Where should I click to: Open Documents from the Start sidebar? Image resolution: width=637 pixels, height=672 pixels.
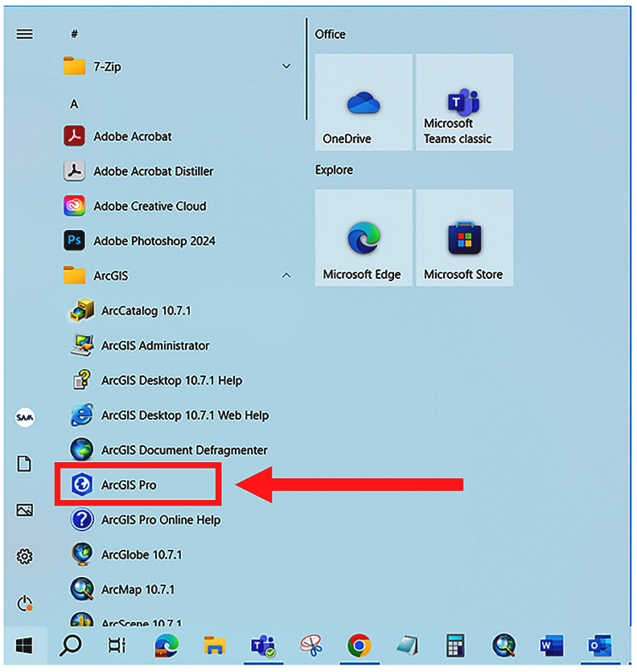click(x=24, y=464)
